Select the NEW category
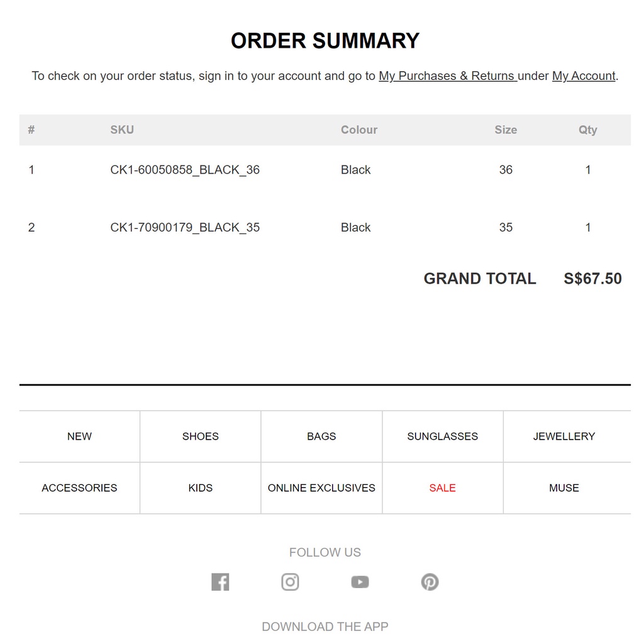This screenshot has width=644, height=644. click(x=79, y=436)
